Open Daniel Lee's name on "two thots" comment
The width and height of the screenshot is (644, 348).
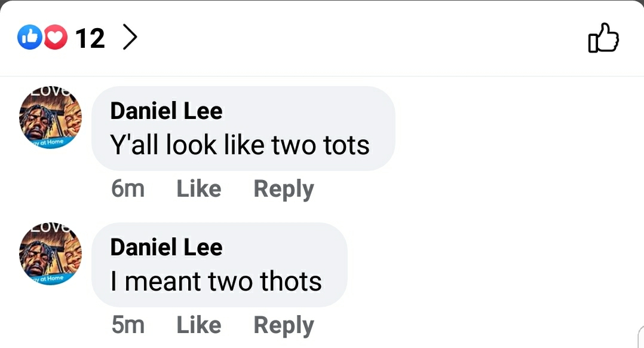click(166, 248)
